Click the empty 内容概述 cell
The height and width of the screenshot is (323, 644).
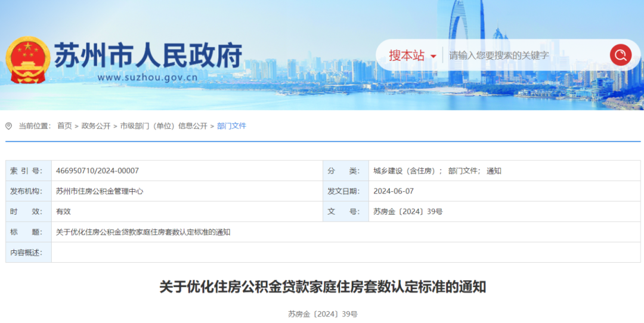click(x=346, y=253)
